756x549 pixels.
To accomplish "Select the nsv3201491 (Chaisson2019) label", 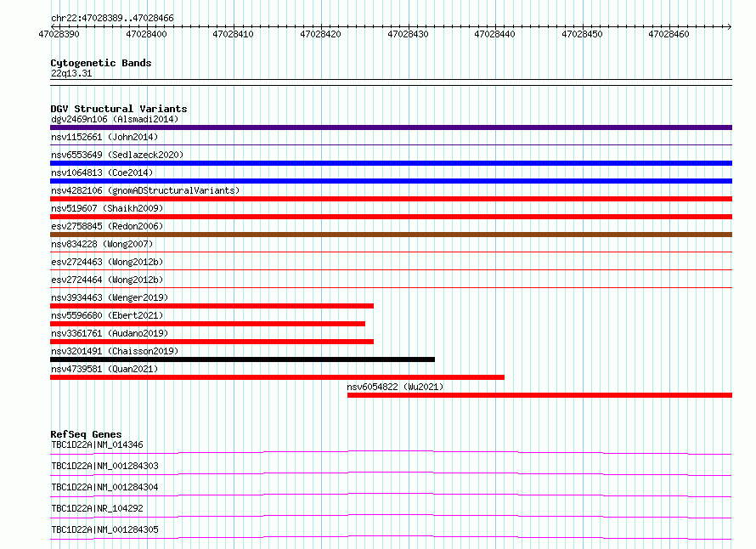I will (115, 351).
